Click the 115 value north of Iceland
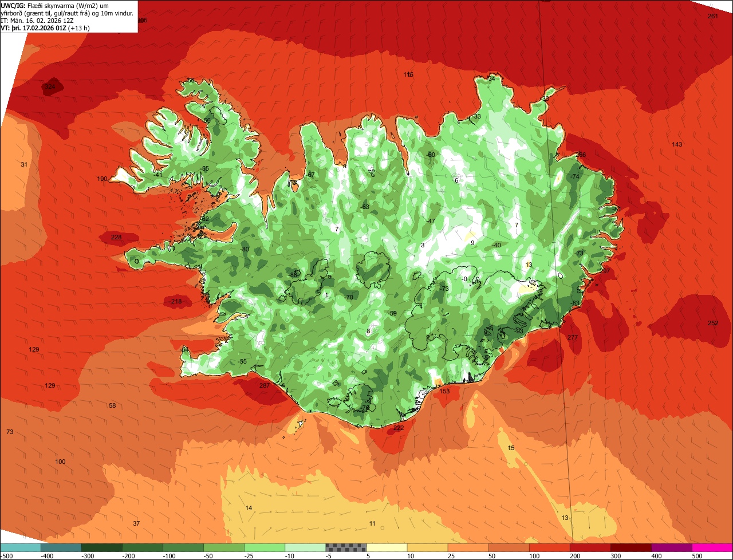Screen dimensions: 733x560 408,74
